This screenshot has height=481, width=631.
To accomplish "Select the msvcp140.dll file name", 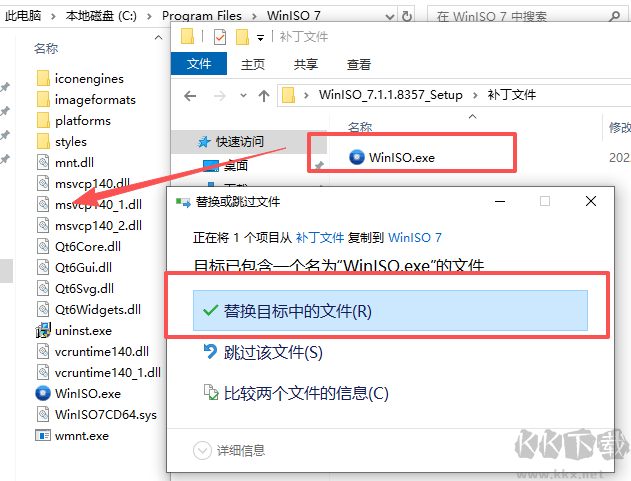I will (x=92, y=184).
